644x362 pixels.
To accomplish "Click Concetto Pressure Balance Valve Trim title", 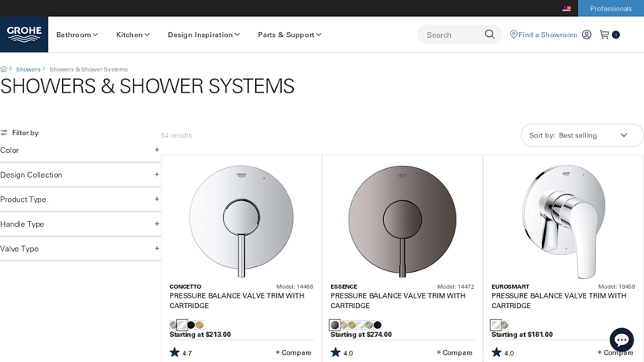I will 237,300.
